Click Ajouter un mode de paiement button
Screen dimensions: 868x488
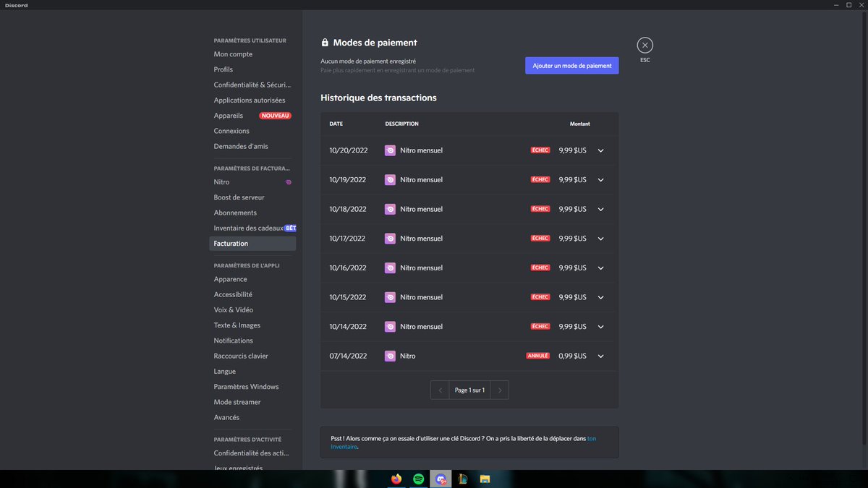(x=572, y=66)
